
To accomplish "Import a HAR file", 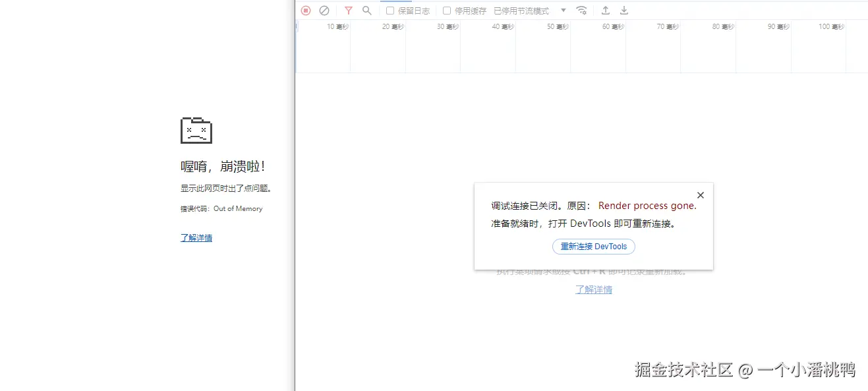I will 605,10.
